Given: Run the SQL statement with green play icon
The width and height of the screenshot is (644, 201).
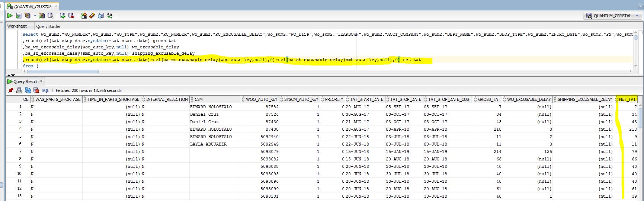Looking at the screenshot, I should tap(10, 16).
